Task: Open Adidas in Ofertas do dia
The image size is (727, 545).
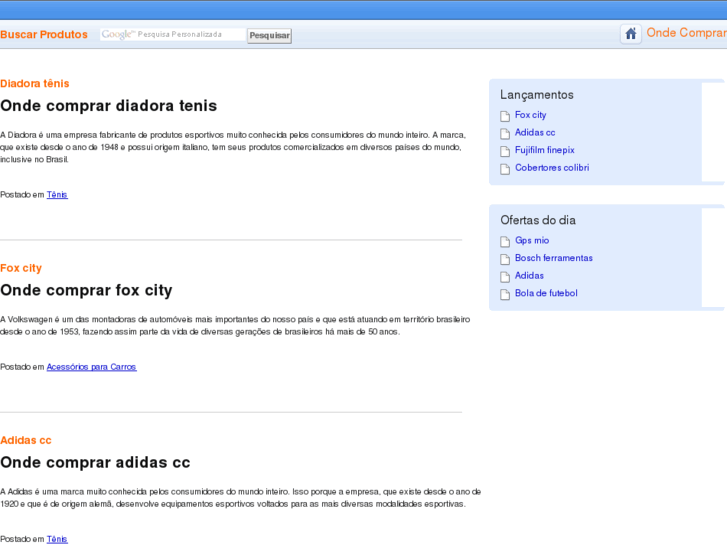Action: tap(529, 276)
